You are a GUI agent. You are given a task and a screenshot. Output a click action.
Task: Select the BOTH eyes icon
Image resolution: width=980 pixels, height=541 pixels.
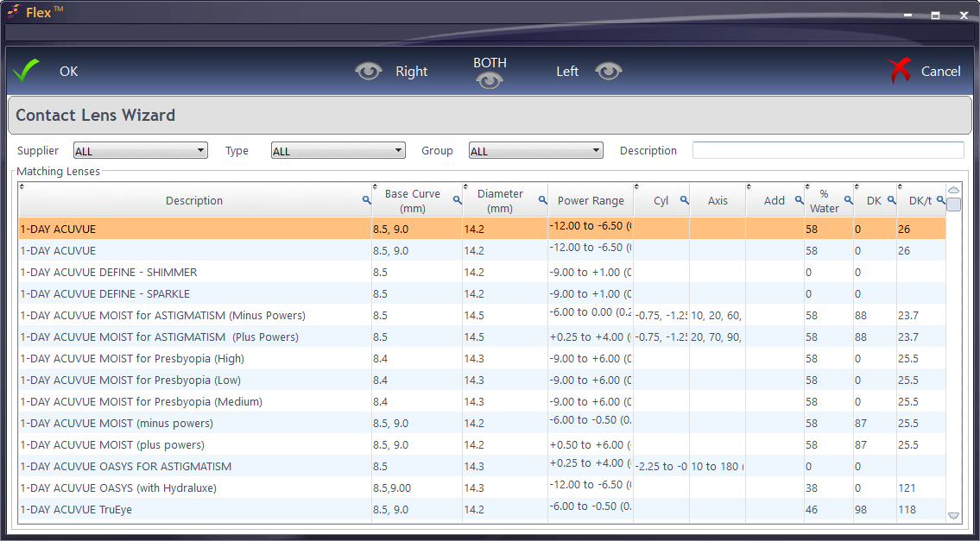pos(490,80)
